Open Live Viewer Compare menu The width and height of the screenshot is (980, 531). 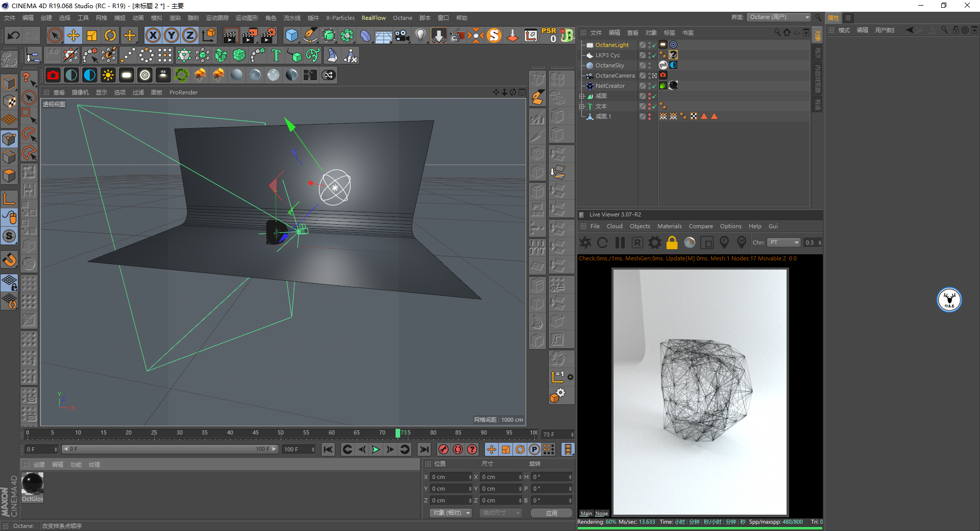[x=701, y=226]
